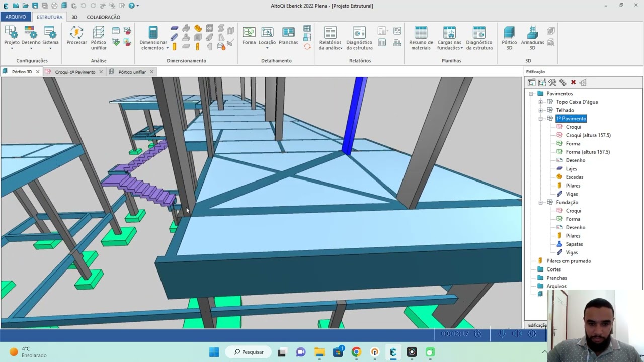Open Chrome from the Windows taskbar
The height and width of the screenshot is (362, 644).
356,352
